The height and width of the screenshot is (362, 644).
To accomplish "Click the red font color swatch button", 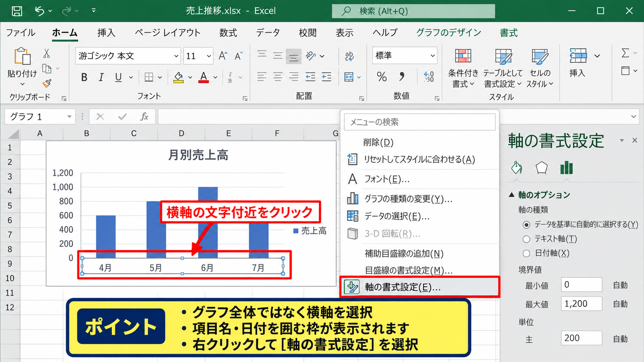I will coord(204,77).
